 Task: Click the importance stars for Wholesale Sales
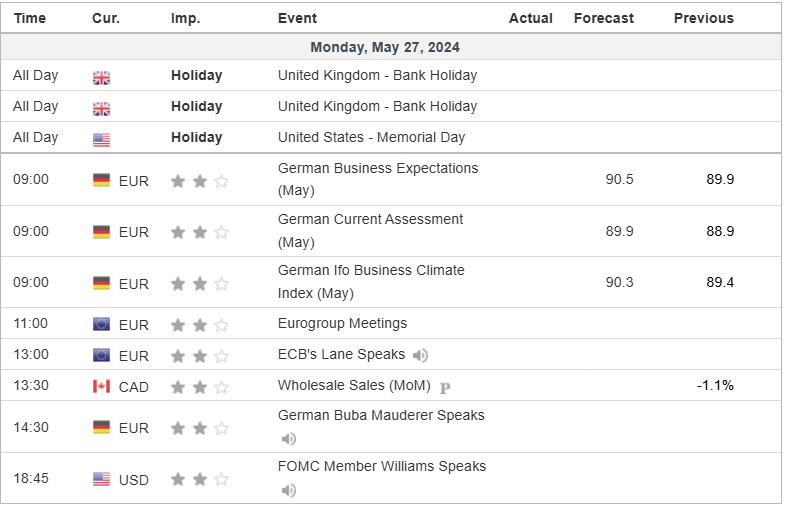click(x=199, y=386)
